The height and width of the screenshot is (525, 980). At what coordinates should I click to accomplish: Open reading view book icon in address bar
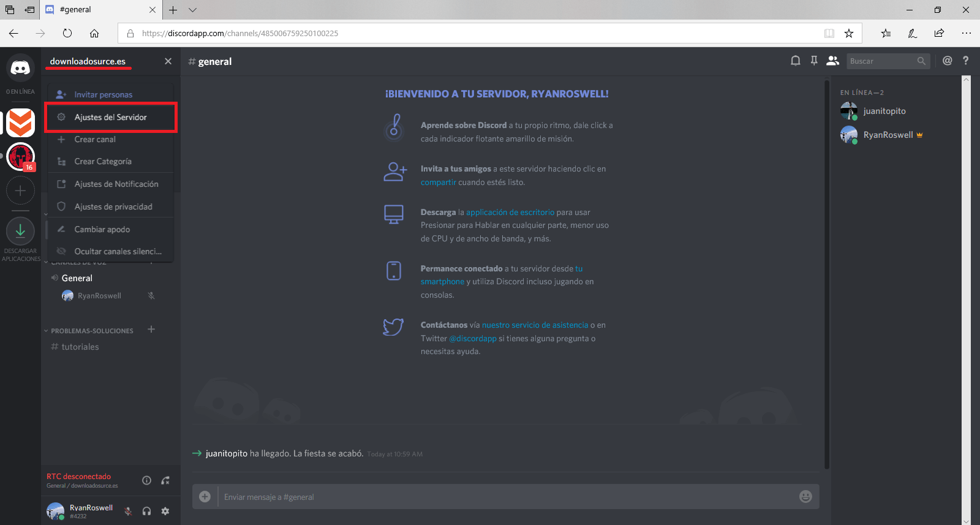[x=829, y=33]
